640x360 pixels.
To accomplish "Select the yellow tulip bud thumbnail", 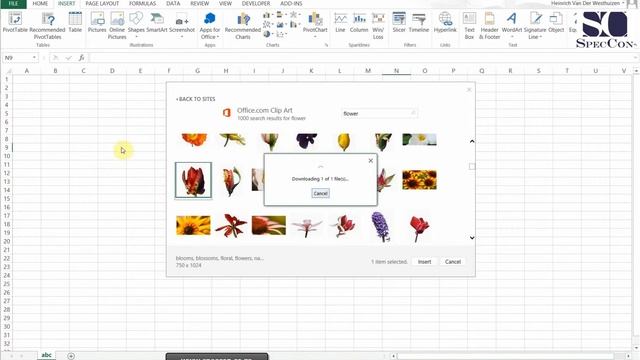I will click(x=344, y=142).
